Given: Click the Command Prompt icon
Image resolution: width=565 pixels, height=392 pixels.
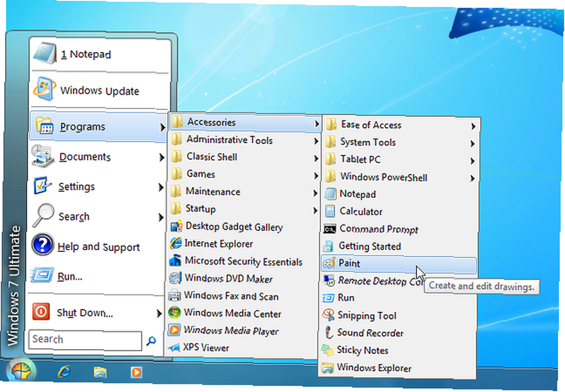Looking at the screenshot, I should pos(330,229).
